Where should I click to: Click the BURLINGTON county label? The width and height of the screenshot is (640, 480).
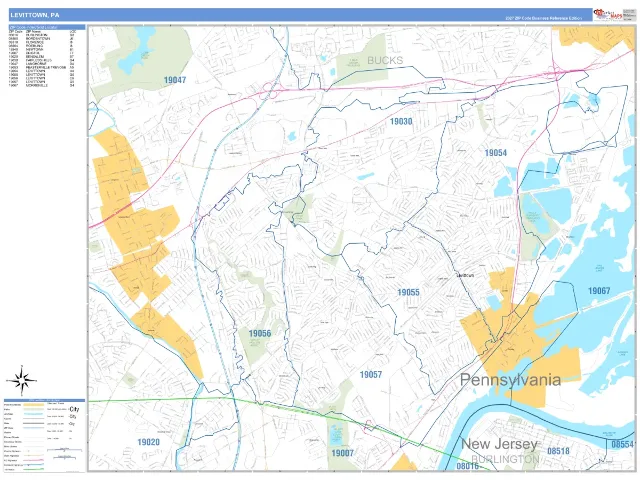tap(505, 459)
